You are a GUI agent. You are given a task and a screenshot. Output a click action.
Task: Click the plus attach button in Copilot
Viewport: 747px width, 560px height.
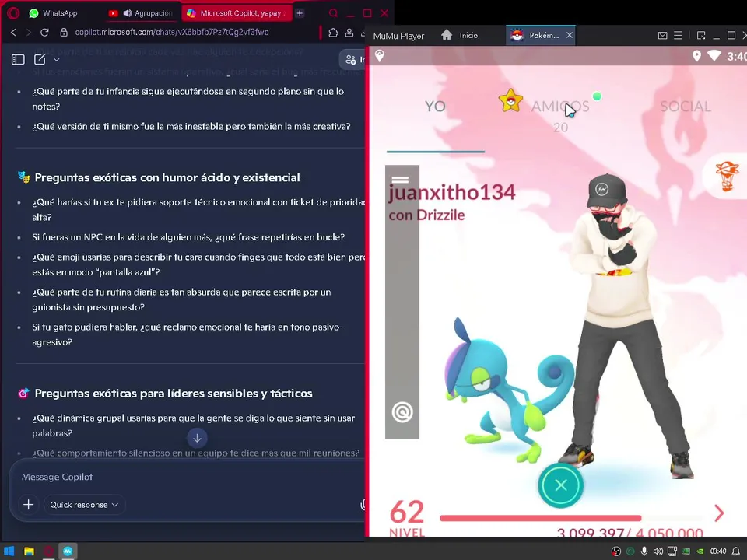coord(28,504)
